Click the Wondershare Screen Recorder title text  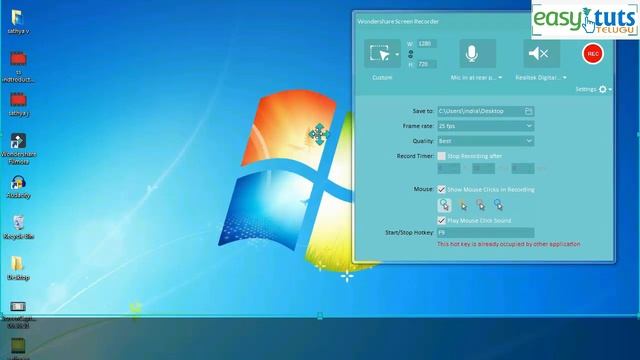click(398, 22)
